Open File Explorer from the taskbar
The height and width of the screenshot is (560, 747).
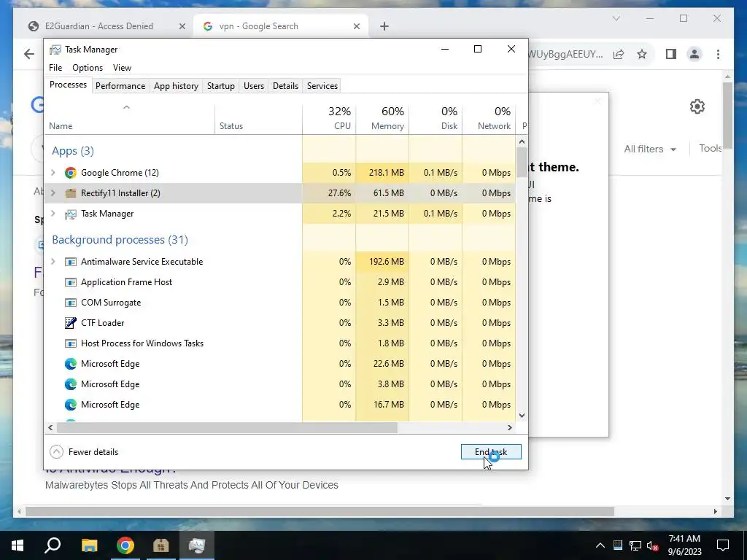pyautogui.click(x=89, y=545)
